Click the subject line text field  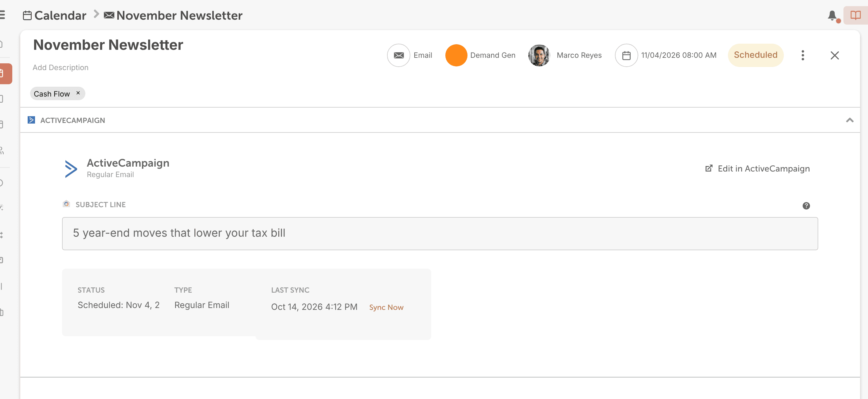point(440,233)
